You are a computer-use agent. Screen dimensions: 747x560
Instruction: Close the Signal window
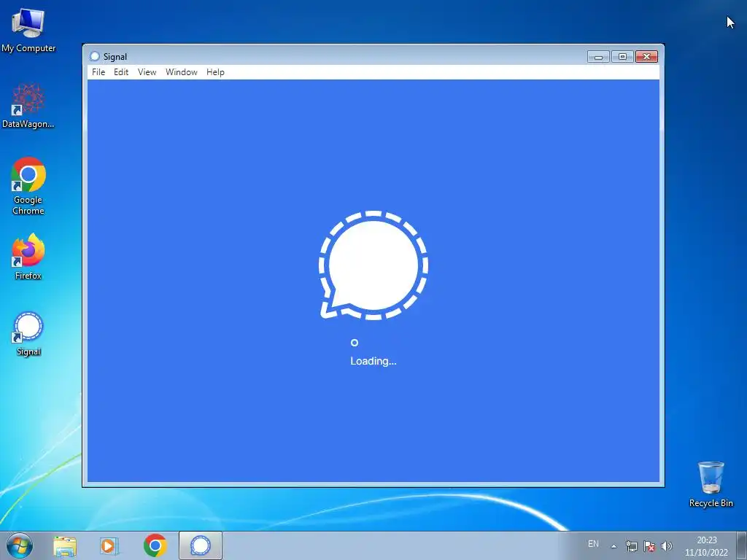646,57
